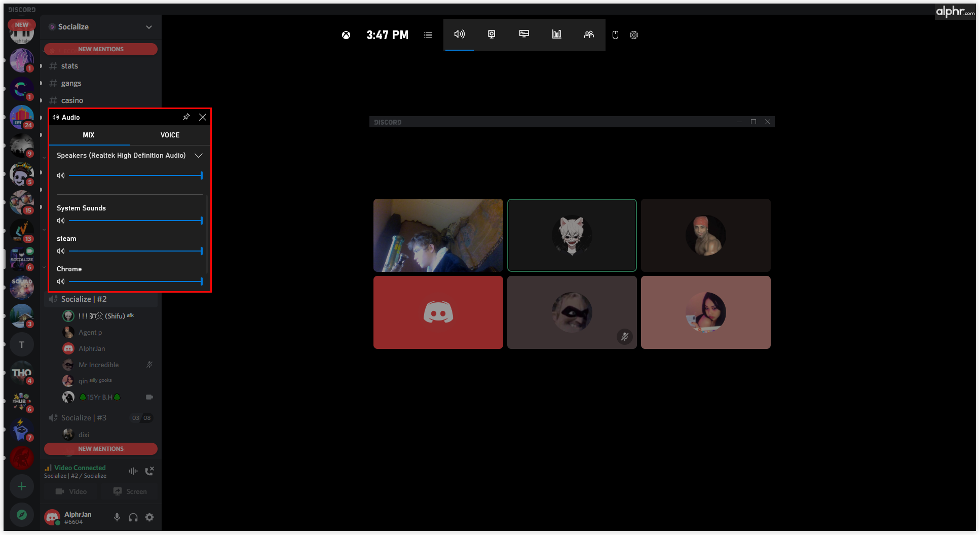
Task: Select the shirtless man avatar video tile
Action: (x=706, y=235)
